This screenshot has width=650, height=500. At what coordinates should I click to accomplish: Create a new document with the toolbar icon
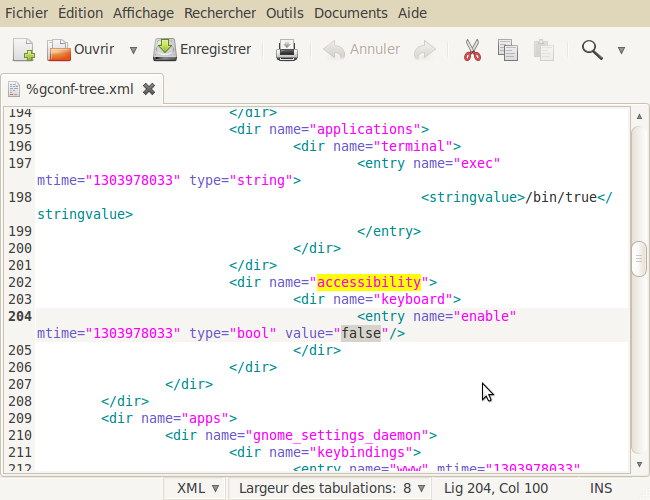24,50
